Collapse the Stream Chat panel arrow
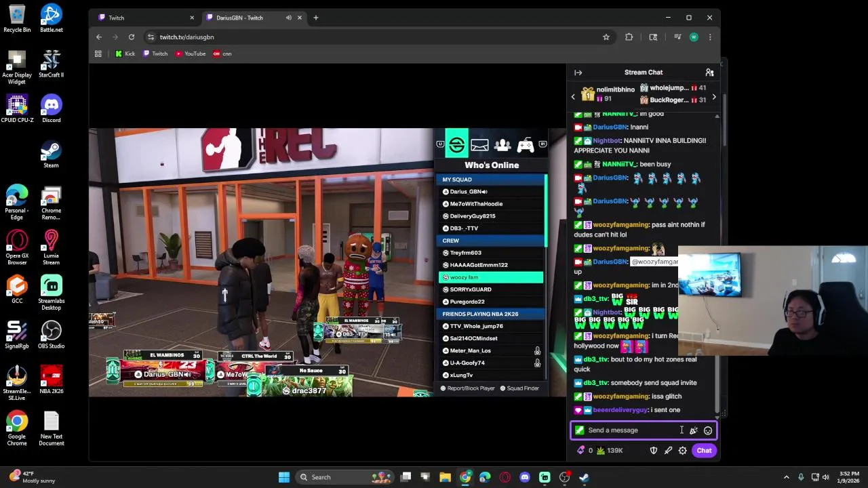Screen dimensions: 868x488 pyautogui.click(x=578, y=73)
